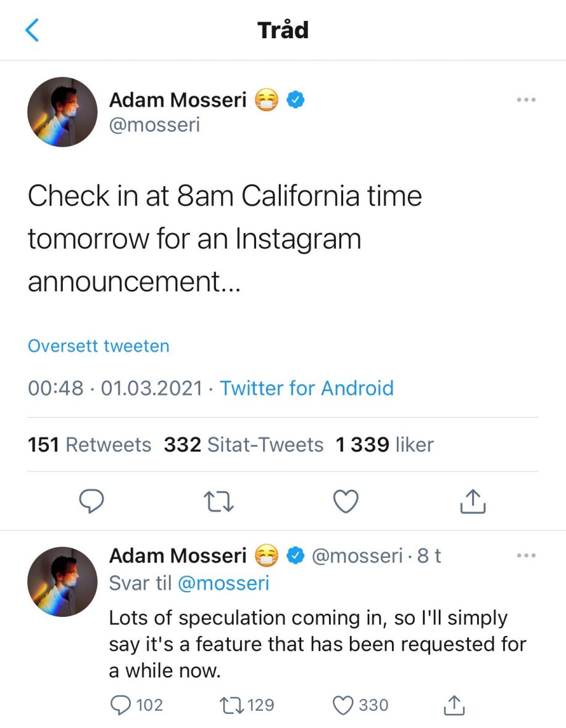
Task: Open reply on the main tweet
Action: coord(91,501)
